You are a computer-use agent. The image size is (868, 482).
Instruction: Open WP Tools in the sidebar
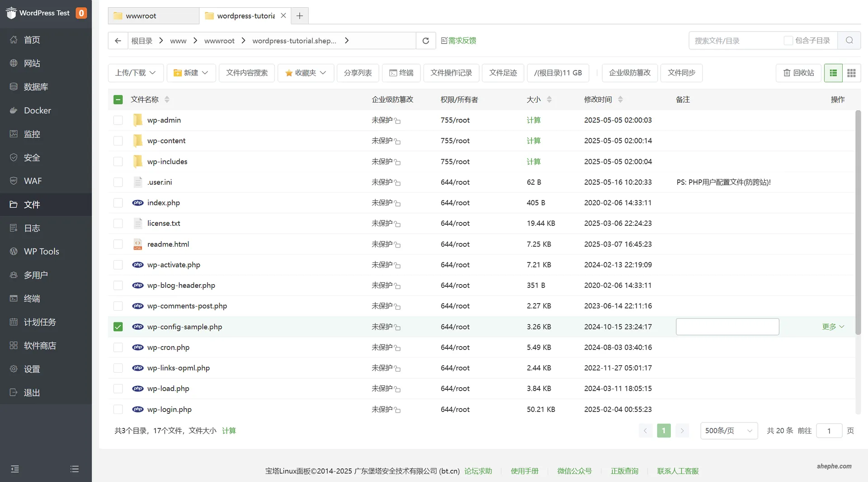coord(41,252)
